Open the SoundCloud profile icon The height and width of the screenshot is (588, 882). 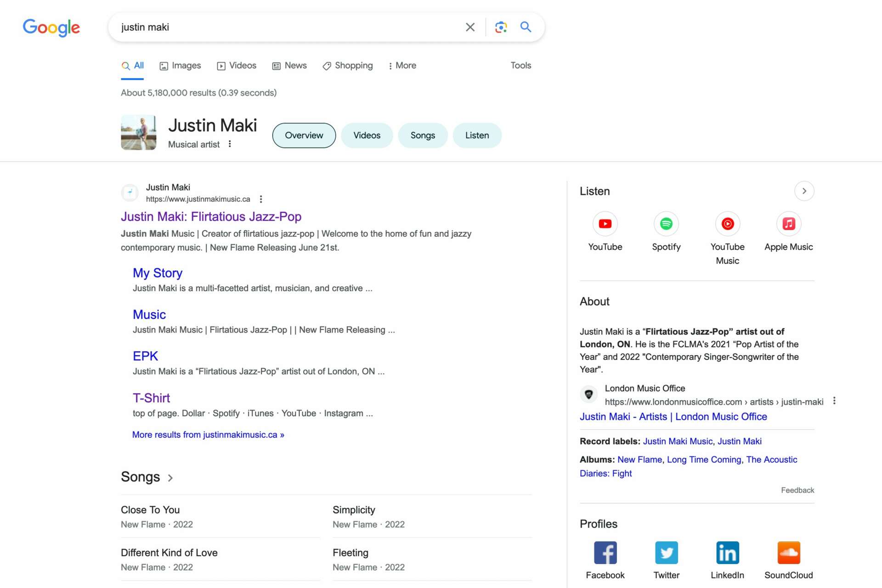coord(788,553)
